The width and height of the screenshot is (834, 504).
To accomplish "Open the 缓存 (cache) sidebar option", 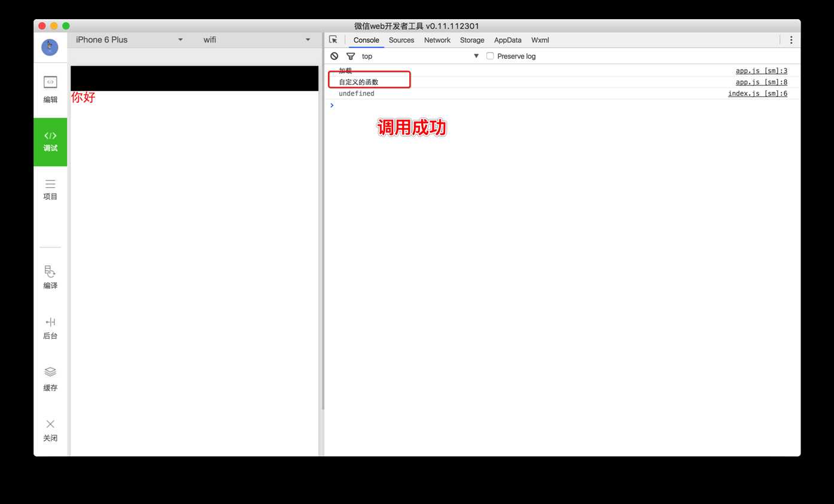I will [x=50, y=380].
